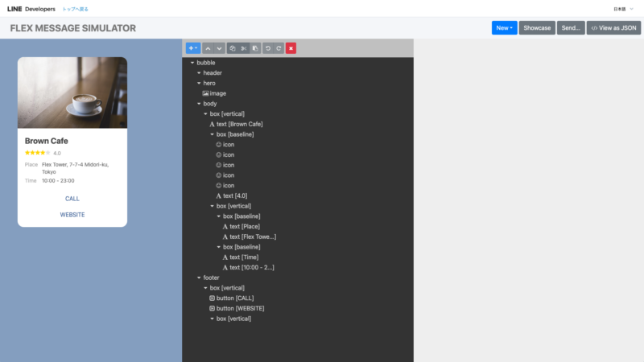Click the copy element toolbar icon

(233, 48)
